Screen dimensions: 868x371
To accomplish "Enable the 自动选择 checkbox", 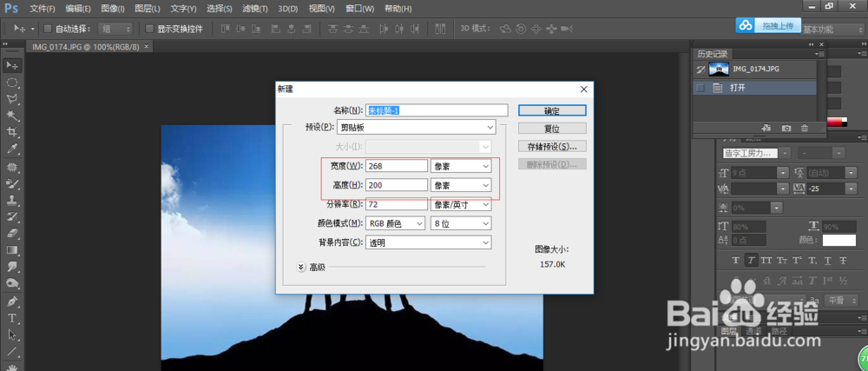I will point(48,29).
